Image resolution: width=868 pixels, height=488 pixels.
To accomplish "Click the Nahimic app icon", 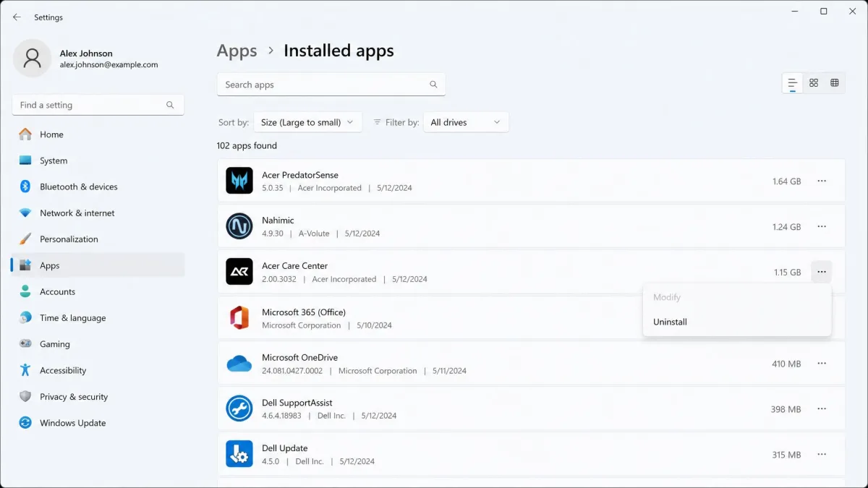I will pyautogui.click(x=239, y=226).
